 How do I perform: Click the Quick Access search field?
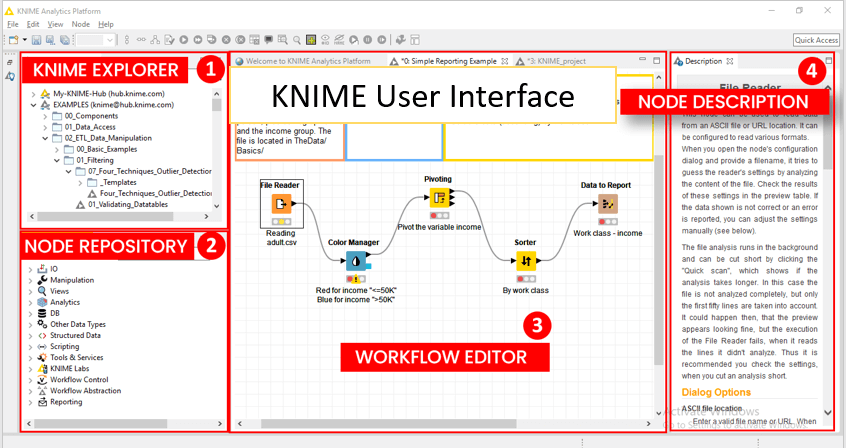[815, 40]
